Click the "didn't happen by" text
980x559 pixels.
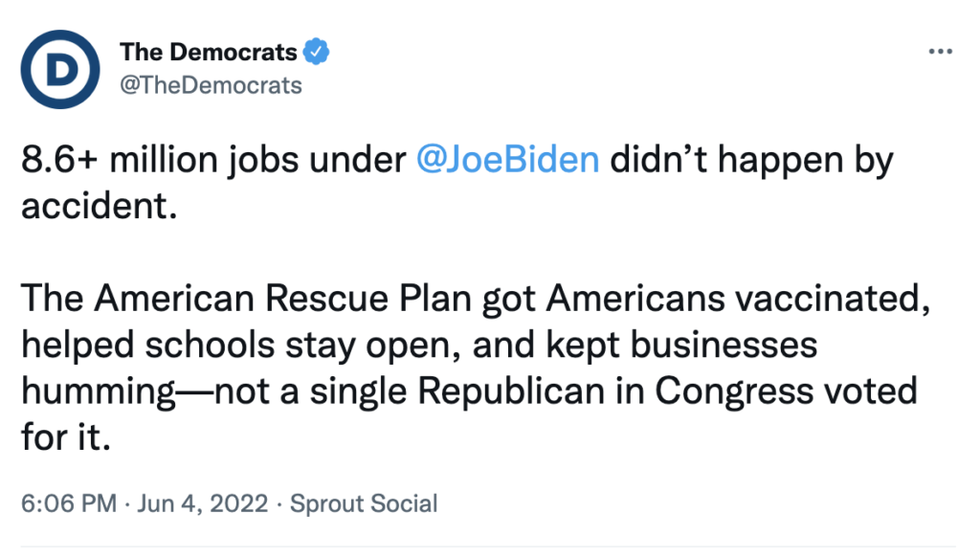click(751, 159)
